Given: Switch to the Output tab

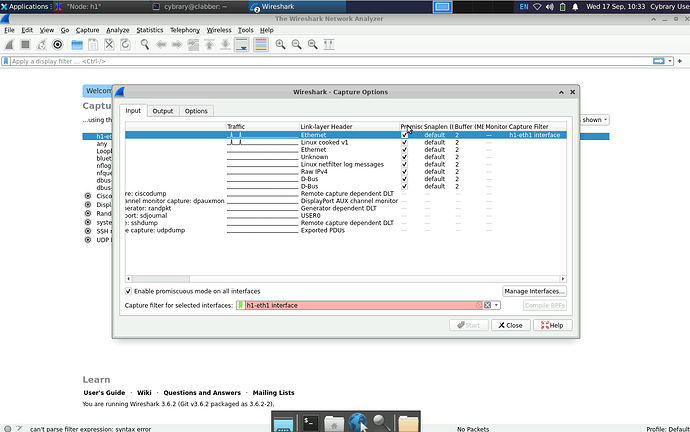Looking at the screenshot, I should coord(163,111).
